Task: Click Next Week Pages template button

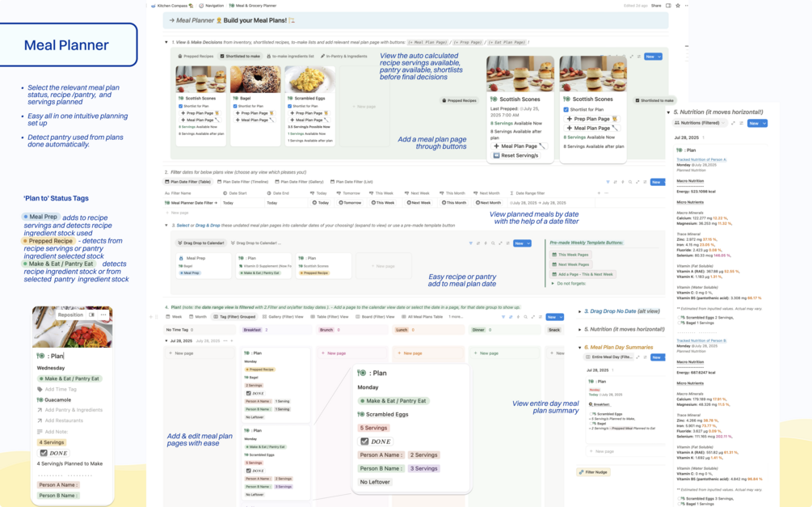Action: [570, 264]
